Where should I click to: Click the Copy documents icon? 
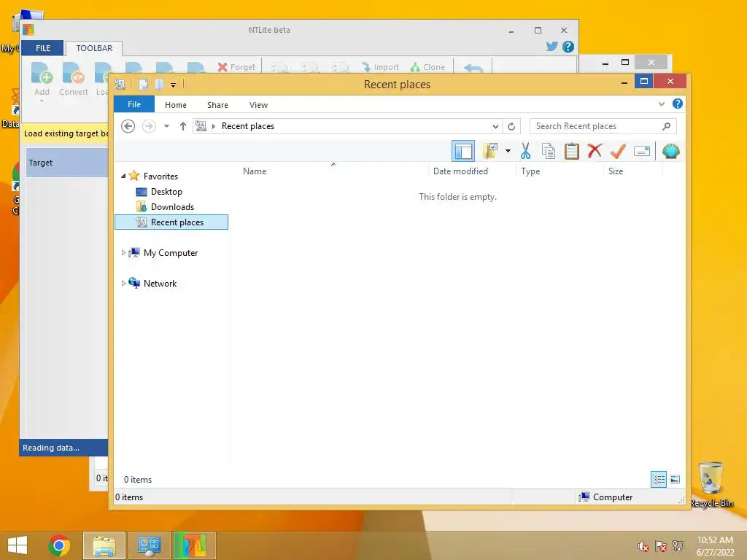point(549,151)
